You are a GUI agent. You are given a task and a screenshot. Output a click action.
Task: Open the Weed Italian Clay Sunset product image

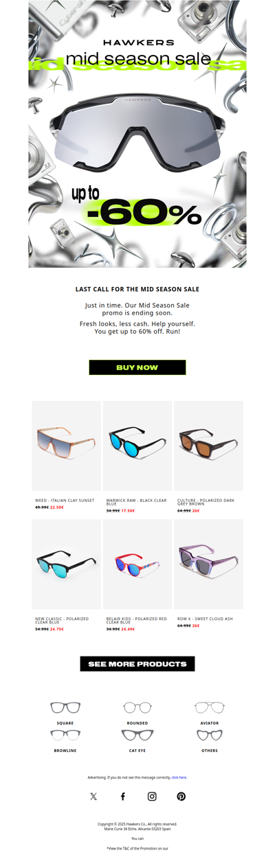pyautogui.click(x=66, y=446)
